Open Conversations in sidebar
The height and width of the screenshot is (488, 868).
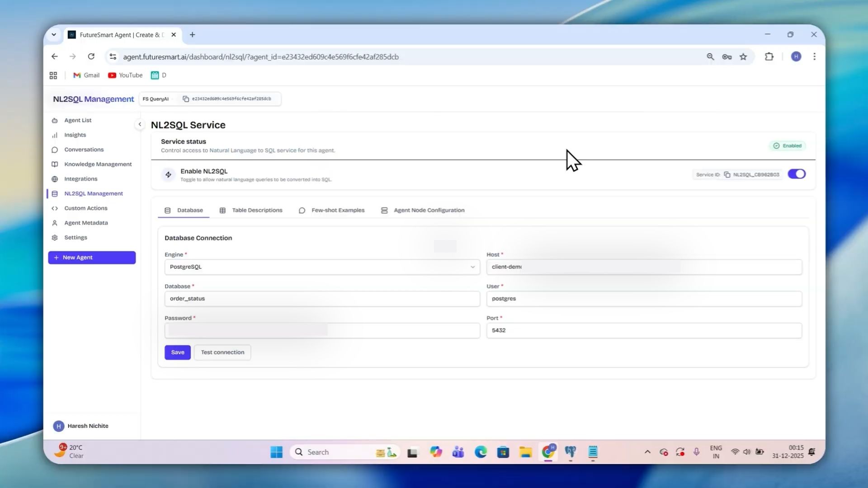tap(84, 150)
